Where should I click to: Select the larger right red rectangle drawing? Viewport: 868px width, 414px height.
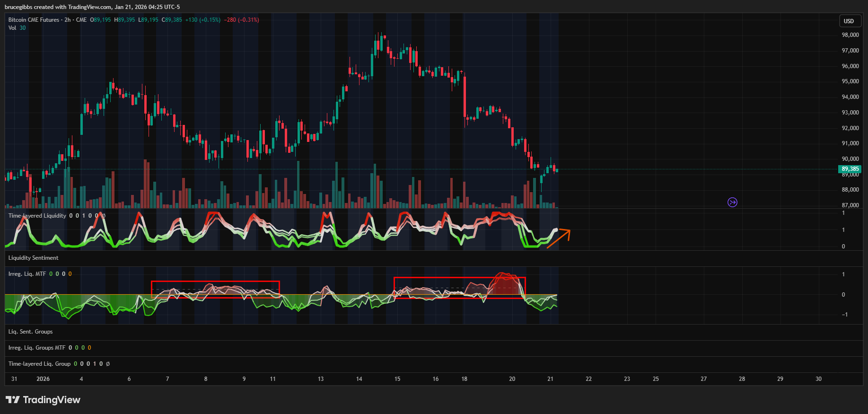[x=459, y=278]
